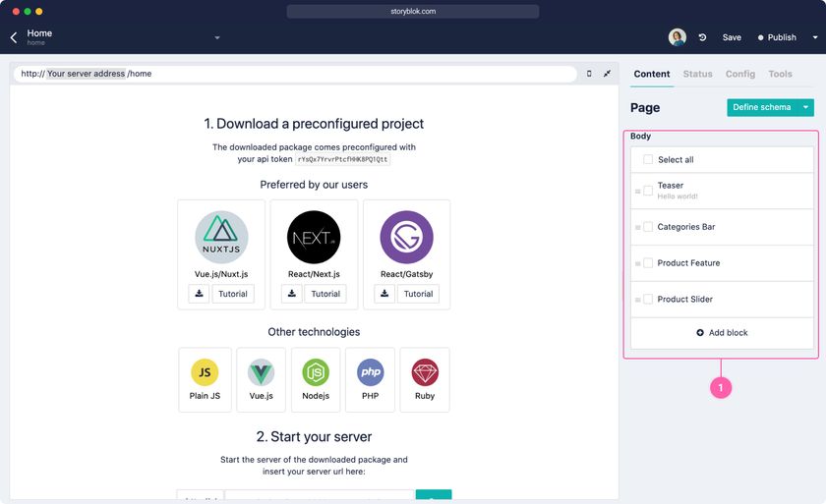The image size is (826, 504).
Task: Choose the Ruby technology card
Action: click(x=425, y=379)
